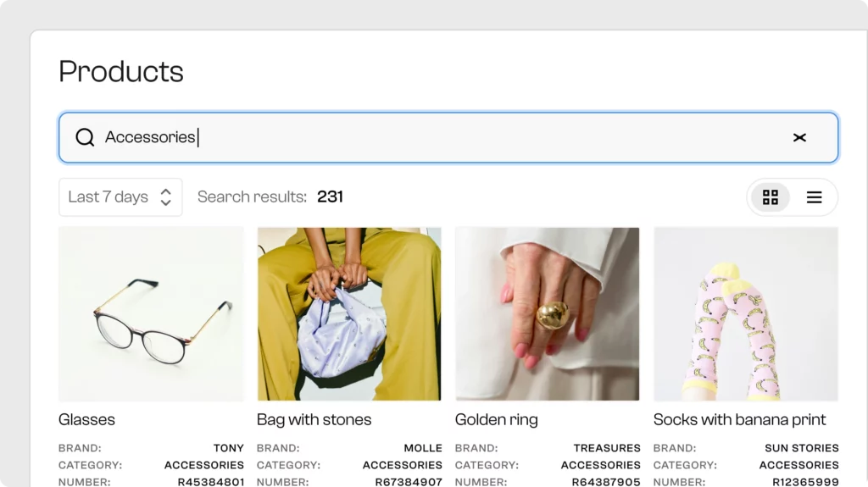This screenshot has width=868, height=487.
Task: Clear the search field with X icon
Action: tap(799, 137)
